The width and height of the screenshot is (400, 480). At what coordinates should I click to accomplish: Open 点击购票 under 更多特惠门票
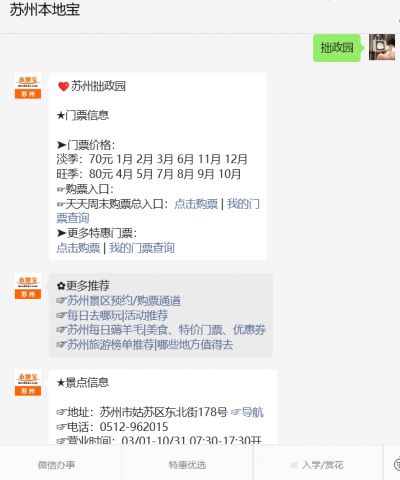coord(78,248)
